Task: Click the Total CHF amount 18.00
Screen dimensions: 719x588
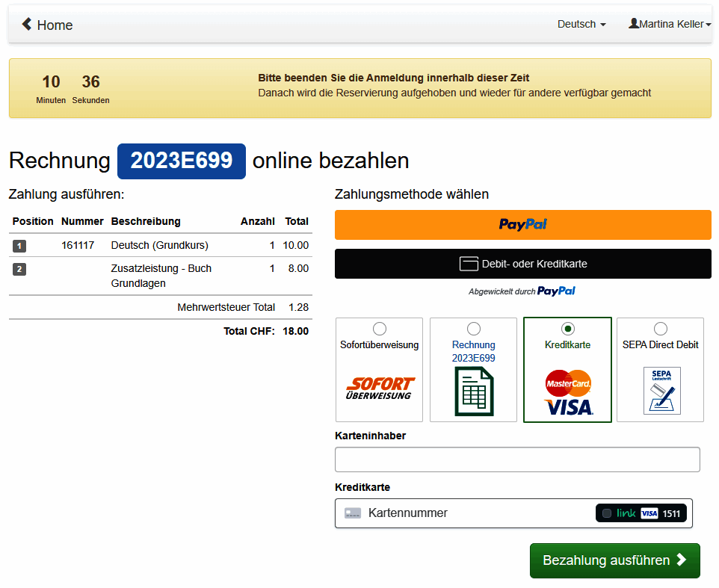Action: tap(295, 331)
